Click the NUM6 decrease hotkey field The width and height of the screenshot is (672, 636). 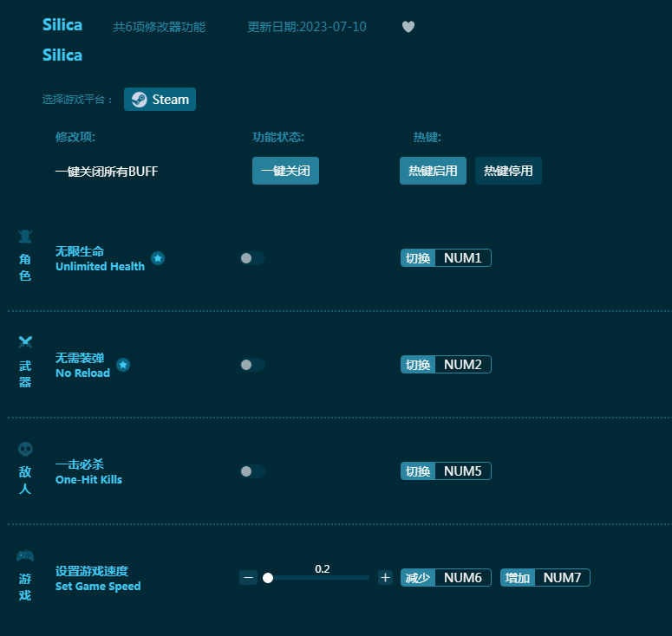(x=463, y=578)
